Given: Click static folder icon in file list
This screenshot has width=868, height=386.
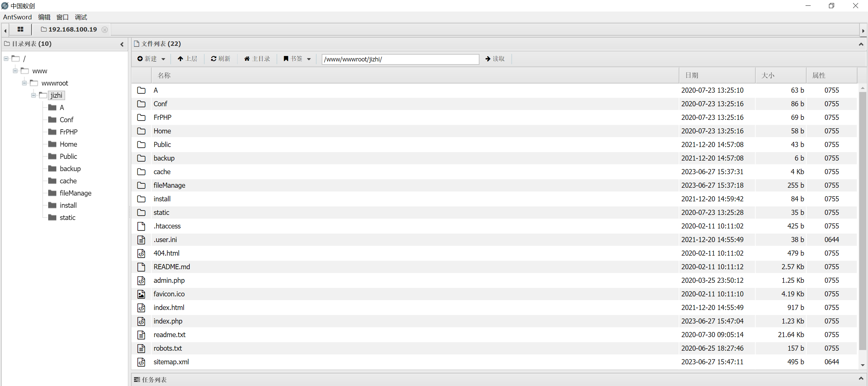Looking at the screenshot, I should (x=141, y=213).
